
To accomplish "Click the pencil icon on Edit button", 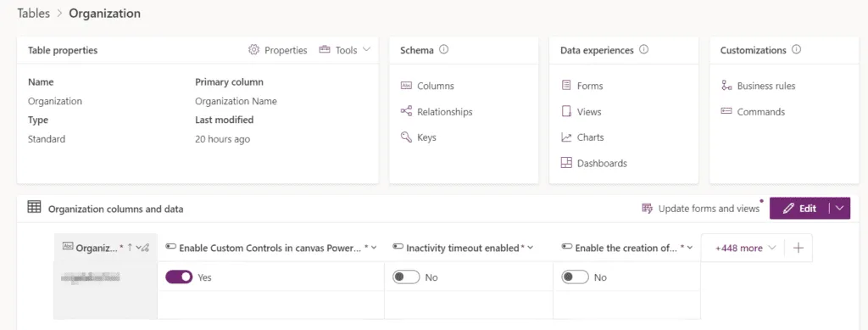I will (x=789, y=208).
